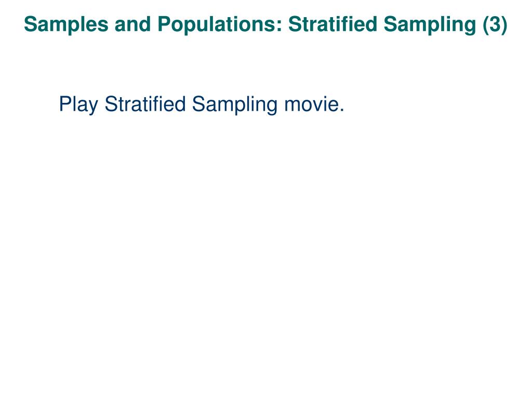This screenshot has height=399, width=532.
Task: Click the capital P of Populations
Action: [x=164, y=24]
